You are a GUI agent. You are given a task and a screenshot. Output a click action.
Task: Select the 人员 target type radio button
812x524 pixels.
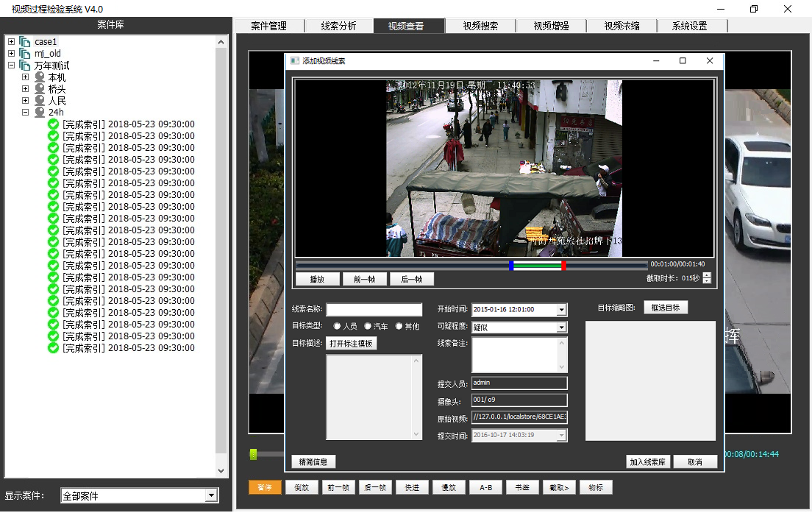pyautogui.click(x=338, y=326)
